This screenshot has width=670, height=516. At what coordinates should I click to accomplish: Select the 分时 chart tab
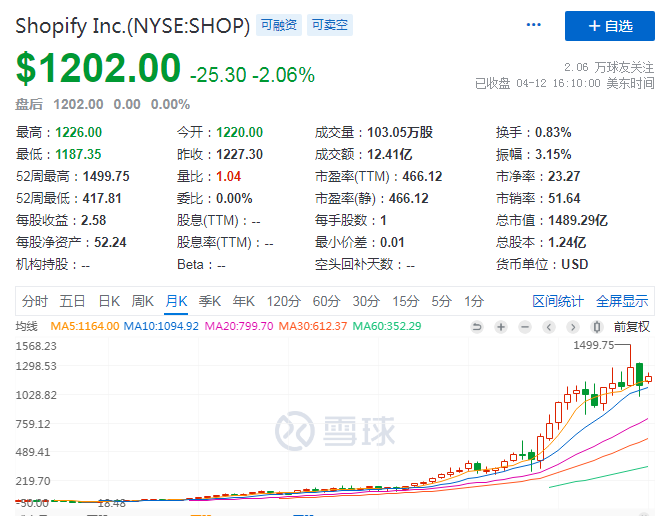(x=34, y=301)
